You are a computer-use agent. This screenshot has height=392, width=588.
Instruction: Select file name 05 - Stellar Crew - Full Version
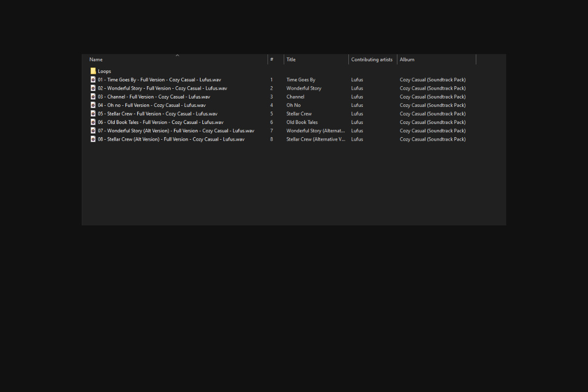point(158,114)
